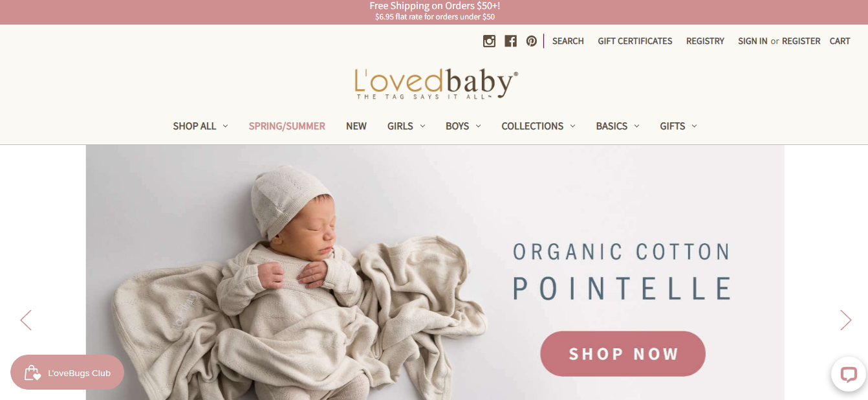868x400 pixels.
Task: Expand the Boys menu chevron
Action: [478, 126]
